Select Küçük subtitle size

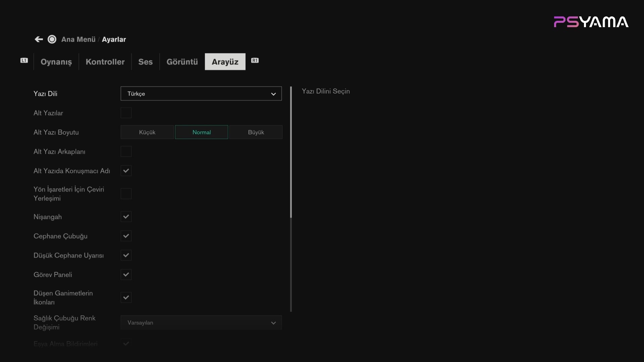pos(147,132)
